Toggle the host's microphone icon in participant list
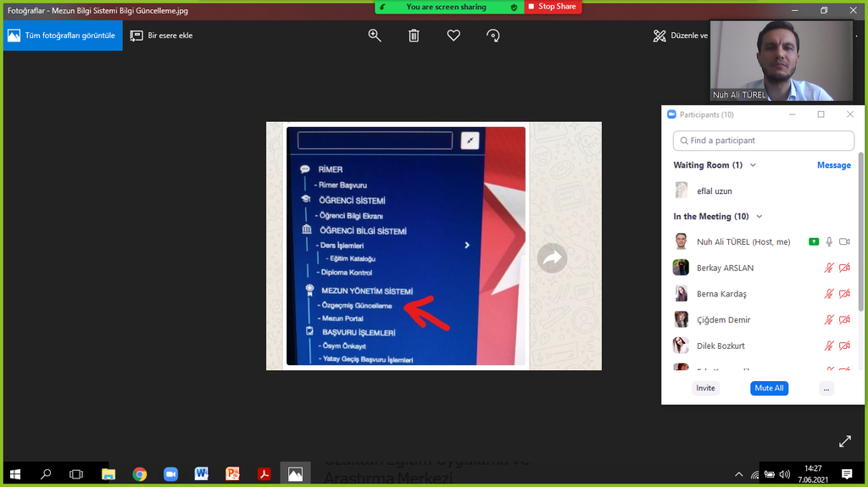Screen dimensions: 868x487 click(829, 241)
